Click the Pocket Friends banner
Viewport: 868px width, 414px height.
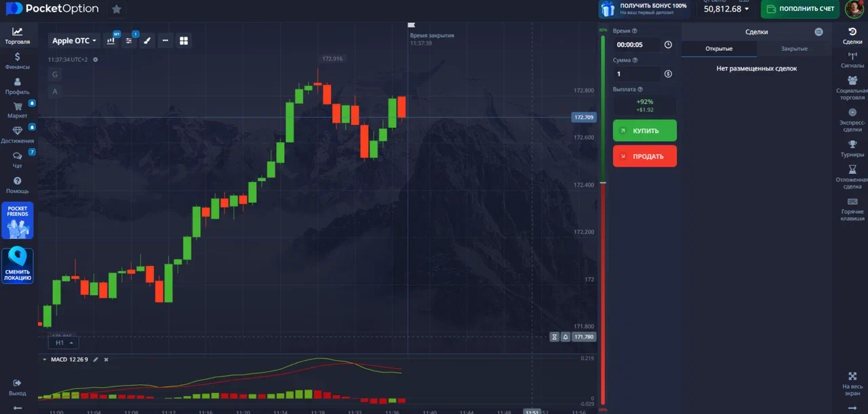[x=17, y=220]
